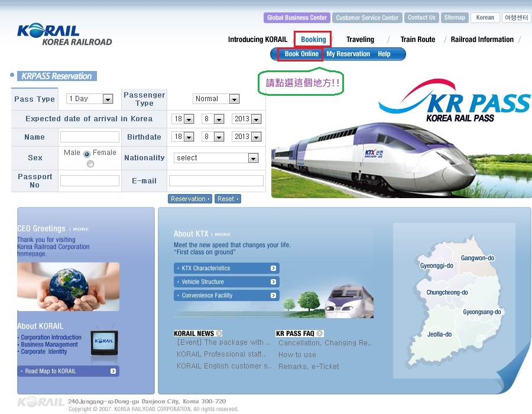This screenshot has height=414, width=532.
Task: Open the arrival day dropdown
Action: pyautogui.click(x=183, y=119)
